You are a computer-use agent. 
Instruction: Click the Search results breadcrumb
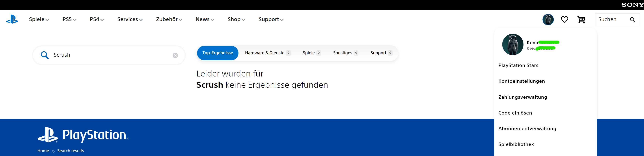(70, 151)
